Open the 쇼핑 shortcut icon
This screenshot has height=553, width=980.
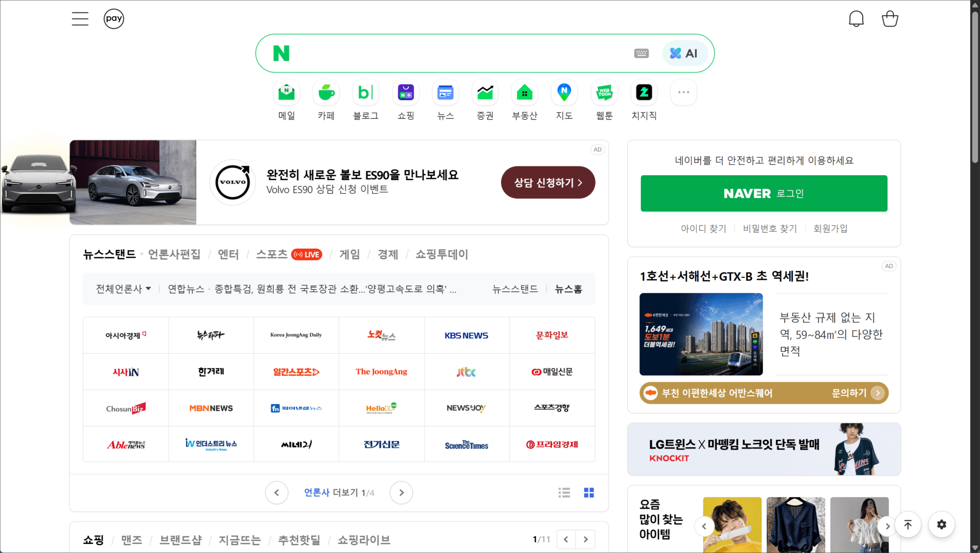[406, 92]
